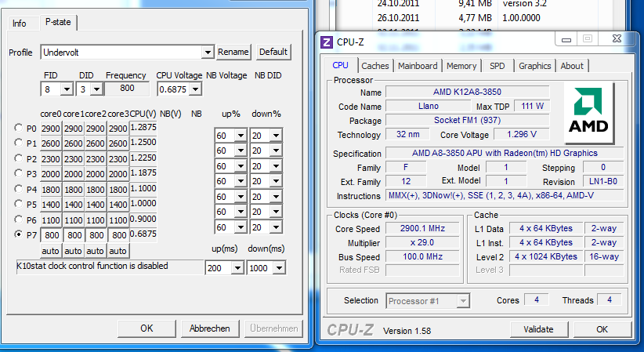Switch to the Info tab
The height and width of the screenshot is (352, 644).
20,24
